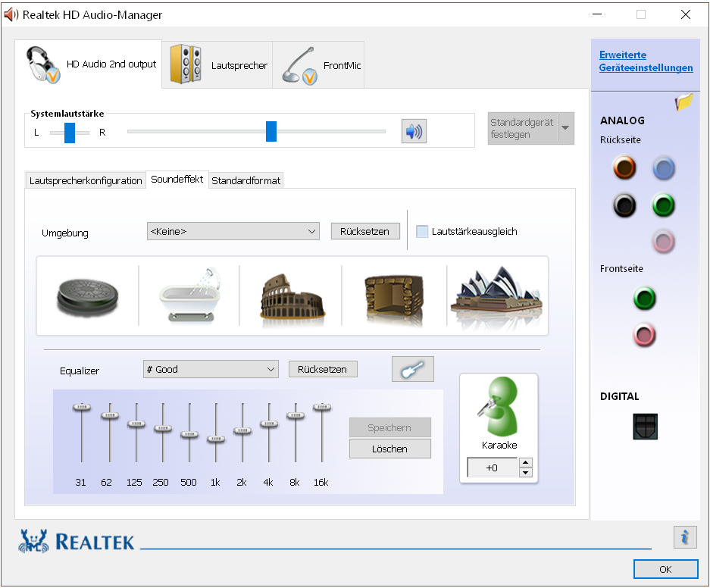Image resolution: width=710 pixels, height=588 pixels.
Task: Click the black rear analog jack
Action: pos(624,205)
